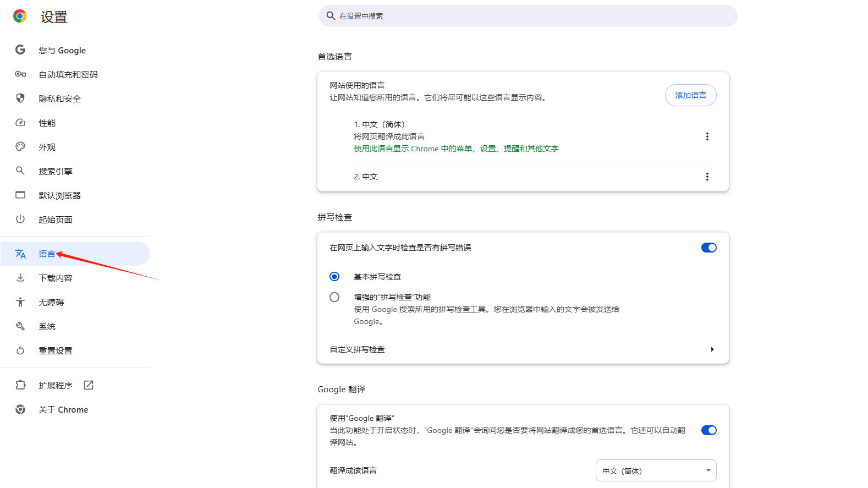
Task: Click the Google G icon in sidebar
Action: pyautogui.click(x=20, y=50)
